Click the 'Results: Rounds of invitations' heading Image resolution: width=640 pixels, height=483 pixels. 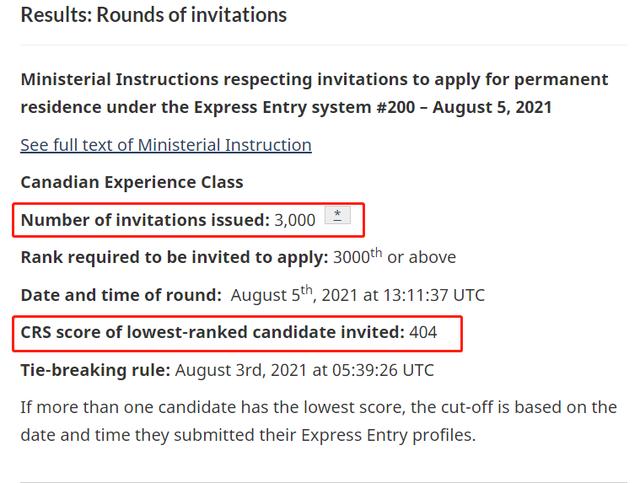click(x=153, y=15)
